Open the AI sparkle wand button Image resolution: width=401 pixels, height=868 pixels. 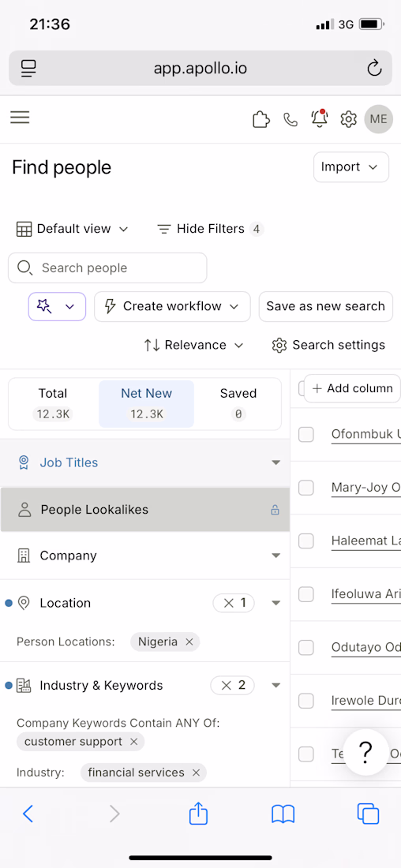[x=57, y=307]
